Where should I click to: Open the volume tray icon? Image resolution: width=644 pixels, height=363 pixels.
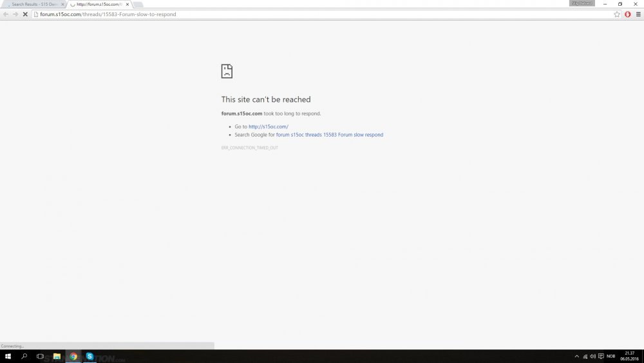pos(592,357)
